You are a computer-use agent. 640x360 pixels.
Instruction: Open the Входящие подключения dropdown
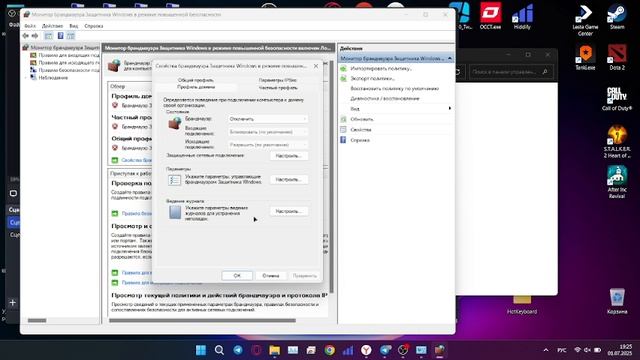(x=268, y=132)
